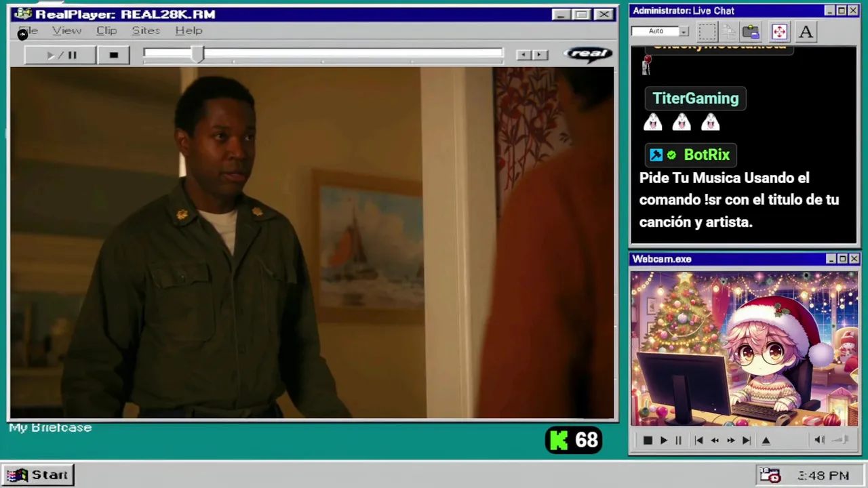Click the stop button in Webcam.exe controls

(648, 441)
